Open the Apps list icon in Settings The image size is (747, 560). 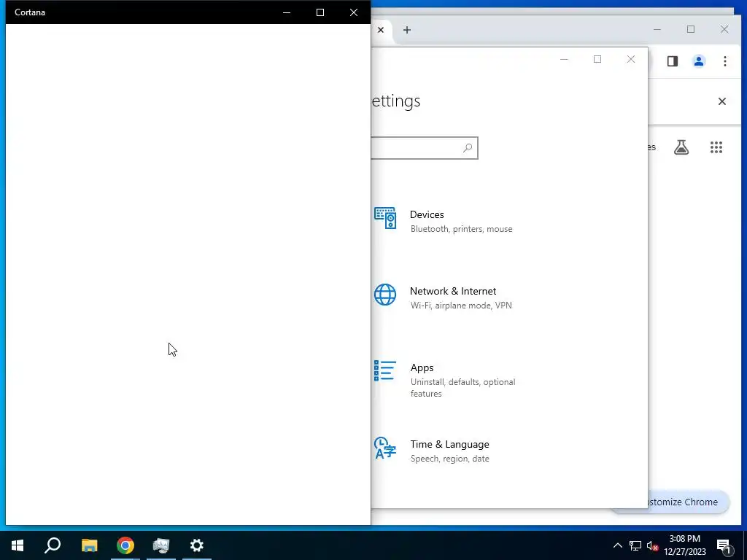point(385,370)
